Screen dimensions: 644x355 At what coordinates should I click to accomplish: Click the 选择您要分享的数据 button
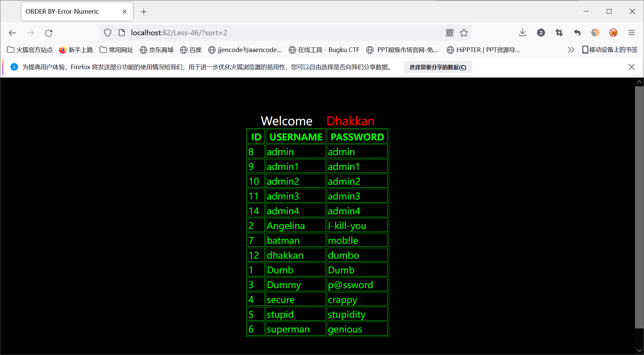[437, 67]
